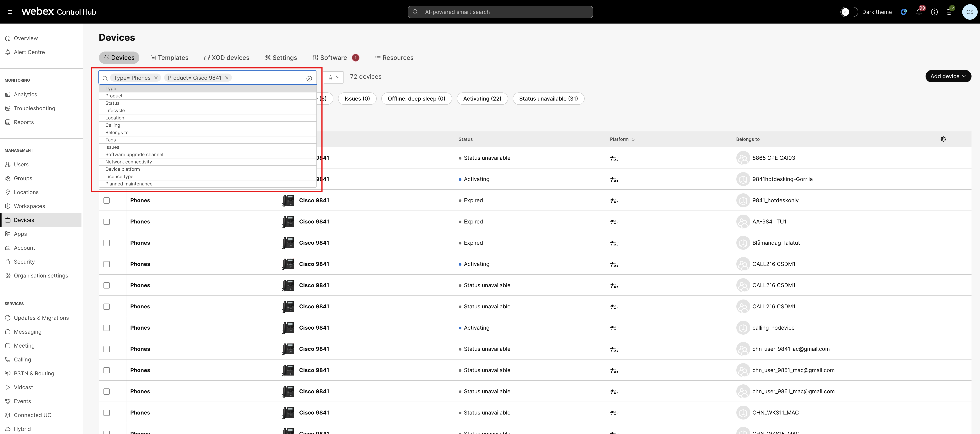
Task: Click the help question mark icon
Action: point(934,12)
